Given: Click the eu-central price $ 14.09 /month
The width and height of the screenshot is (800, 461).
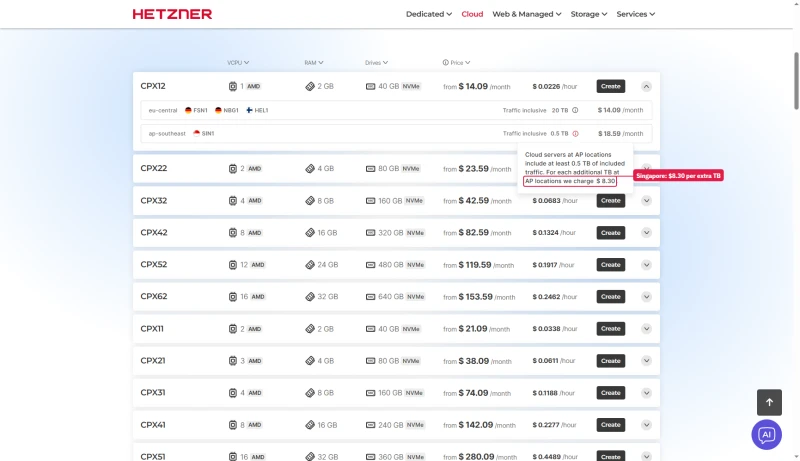Looking at the screenshot, I should tap(620, 110).
